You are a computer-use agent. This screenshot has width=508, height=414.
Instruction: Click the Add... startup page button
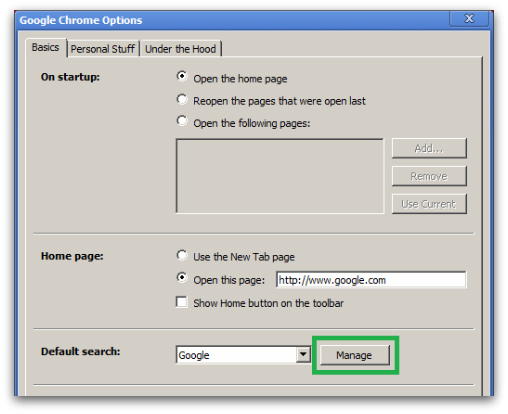click(429, 148)
